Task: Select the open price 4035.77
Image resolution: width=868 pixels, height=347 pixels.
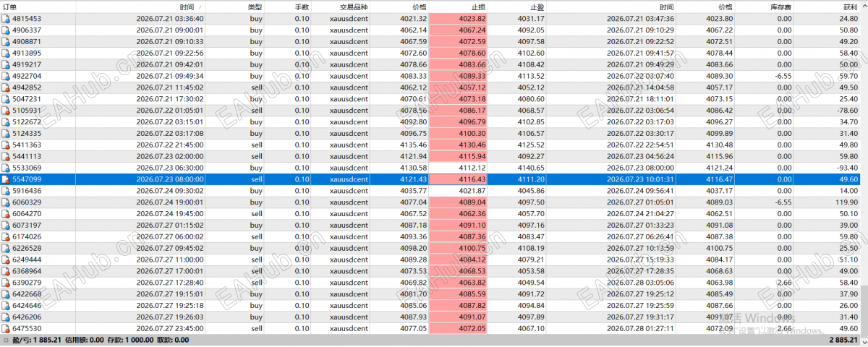Action: pos(412,191)
